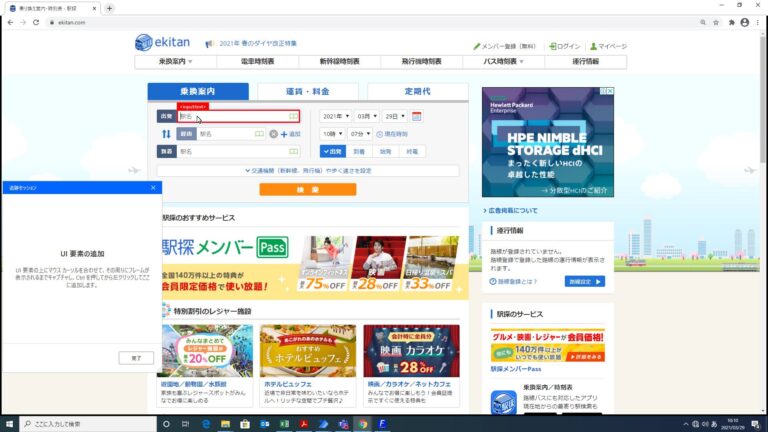The image size is (768, 432).
Task: Open 新幹線時刻表 in the navigation bar
Action: pyautogui.click(x=339, y=61)
